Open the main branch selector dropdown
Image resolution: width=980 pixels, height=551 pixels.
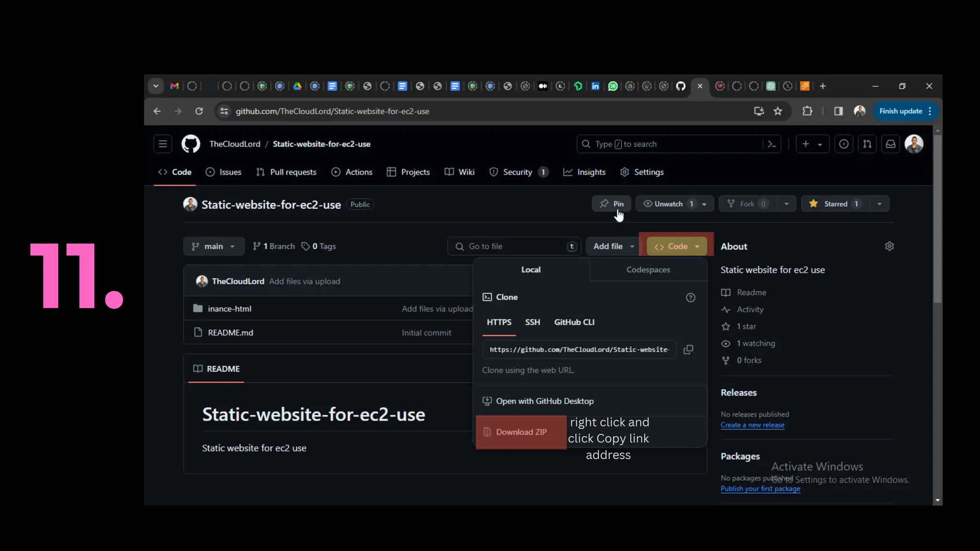213,246
